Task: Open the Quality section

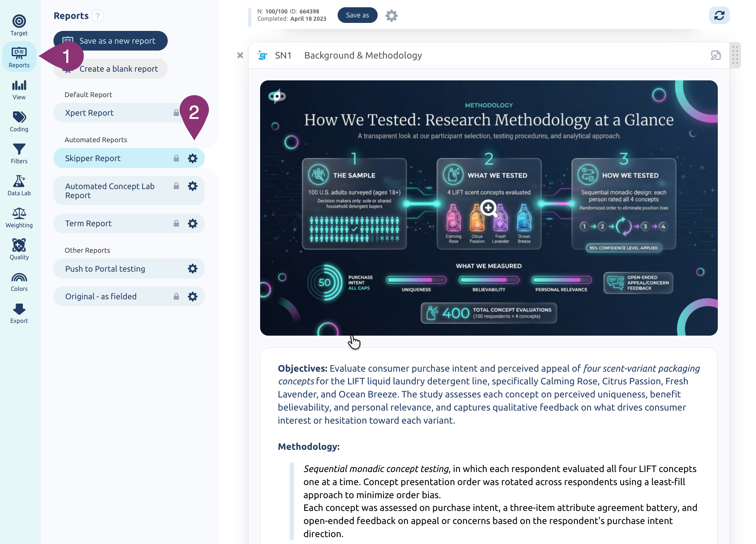Action: (19, 250)
